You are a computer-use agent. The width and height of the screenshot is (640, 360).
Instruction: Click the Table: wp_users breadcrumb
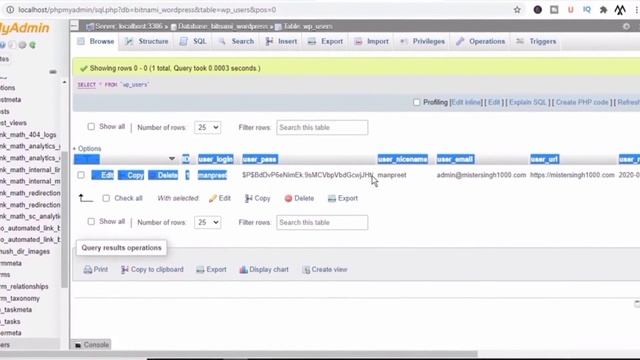coord(304,27)
